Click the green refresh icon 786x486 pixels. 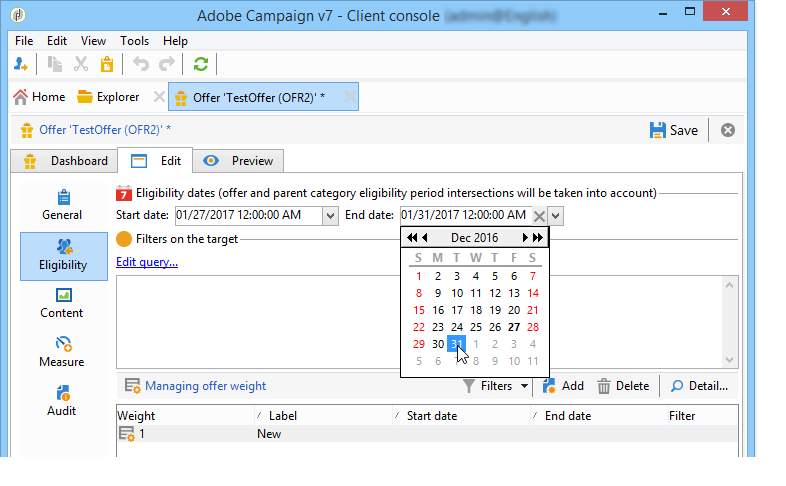pyautogui.click(x=201, y=64)
